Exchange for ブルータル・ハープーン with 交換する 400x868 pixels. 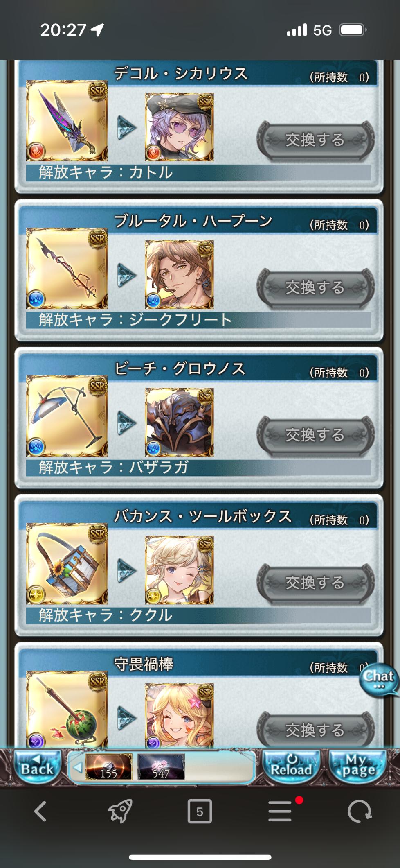(x=315, y=288)
